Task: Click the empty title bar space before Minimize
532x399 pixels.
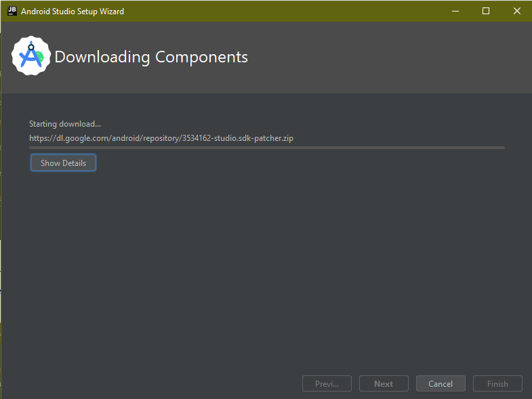Action: 285,11
